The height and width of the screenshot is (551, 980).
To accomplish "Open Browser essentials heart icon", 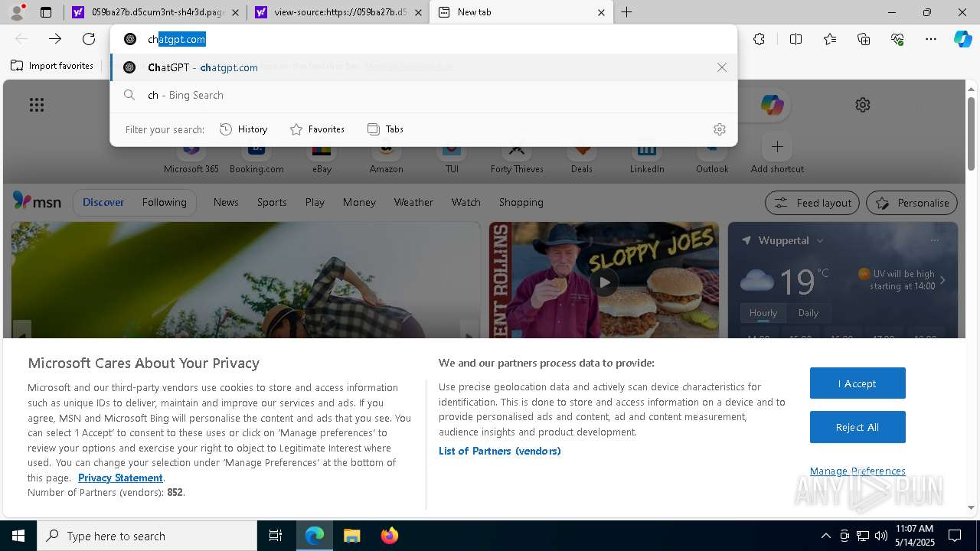I will click(x=897, y=39).
